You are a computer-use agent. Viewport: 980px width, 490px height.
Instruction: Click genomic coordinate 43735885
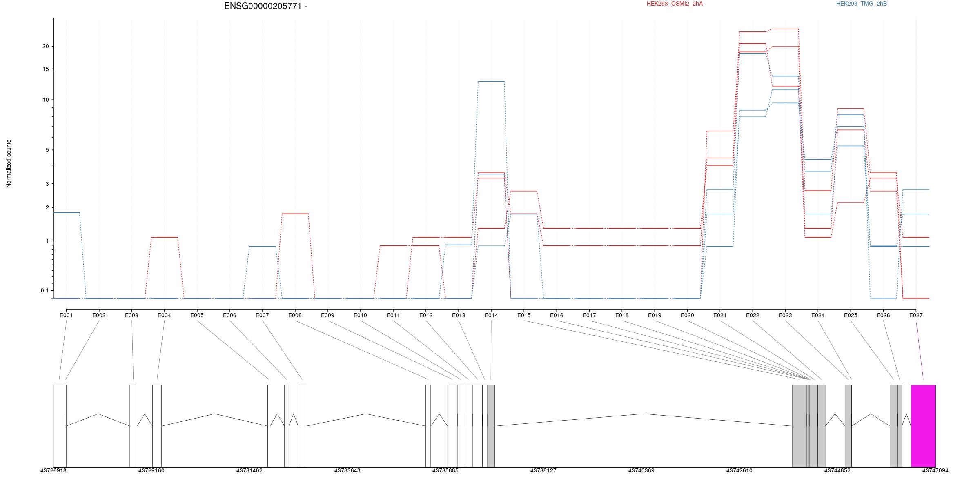point(445,470)
